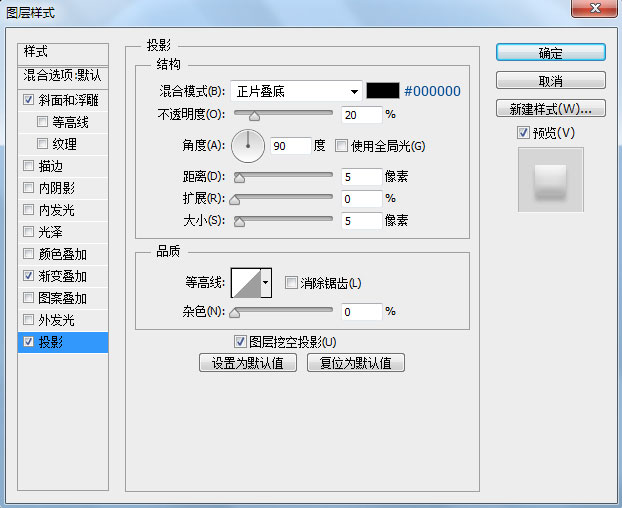
Task: Click the 不透明度 slider handle
Action: [254, 116]
